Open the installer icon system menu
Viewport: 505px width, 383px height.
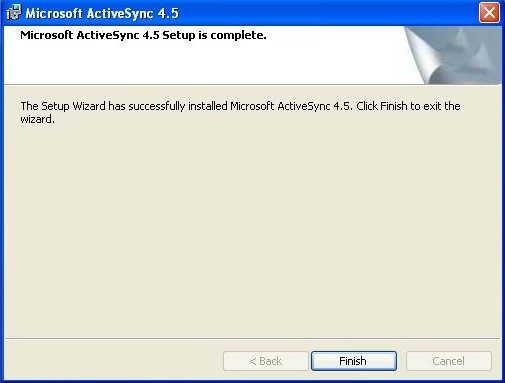(14, 13)
